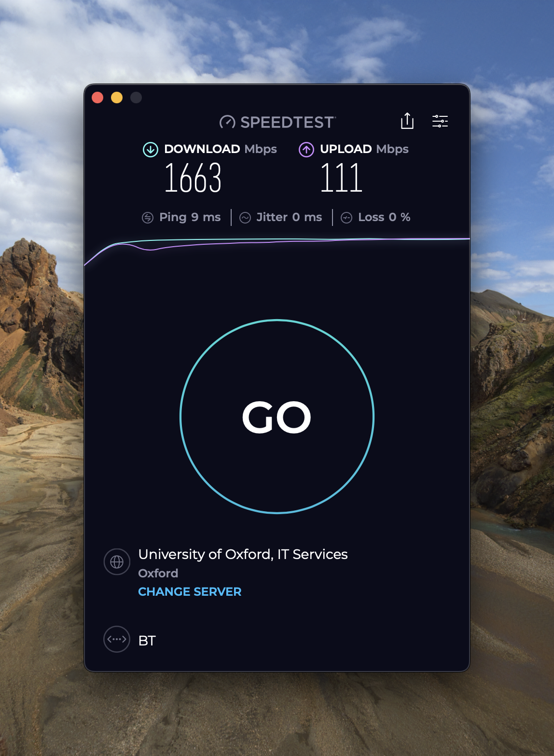Click the speed graph line
The width and height of the screenshot is (554, 756).
(277, 241)
